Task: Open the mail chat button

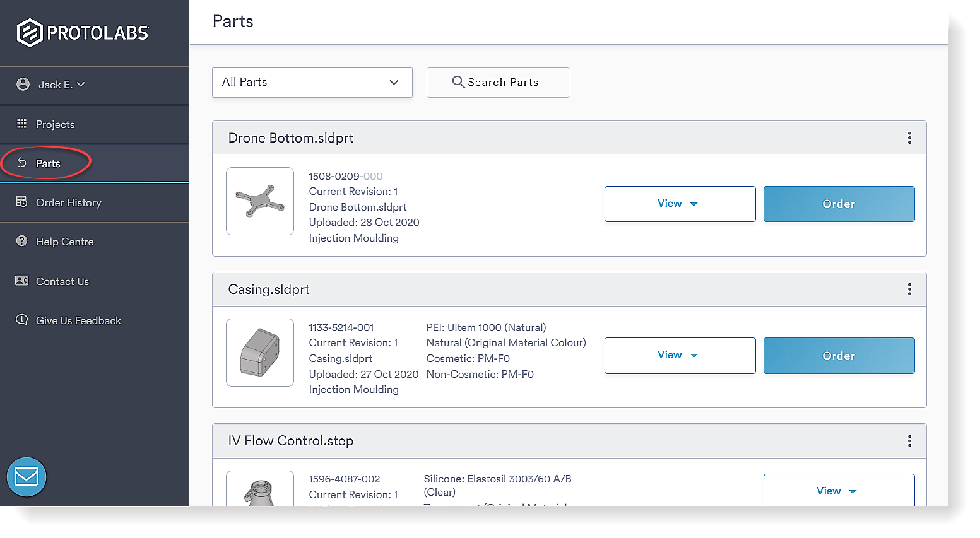Action: coord(27,477)
